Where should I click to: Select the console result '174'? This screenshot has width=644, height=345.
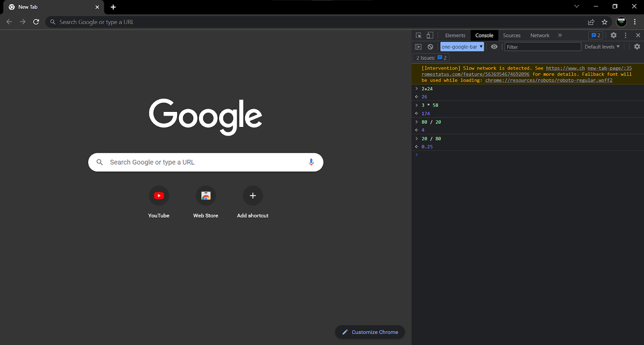[x=425, y=114]
